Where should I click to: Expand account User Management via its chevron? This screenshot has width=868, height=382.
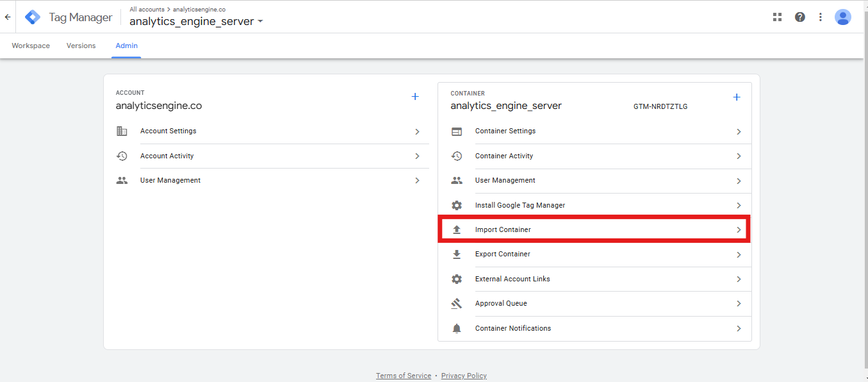(417, 181)
